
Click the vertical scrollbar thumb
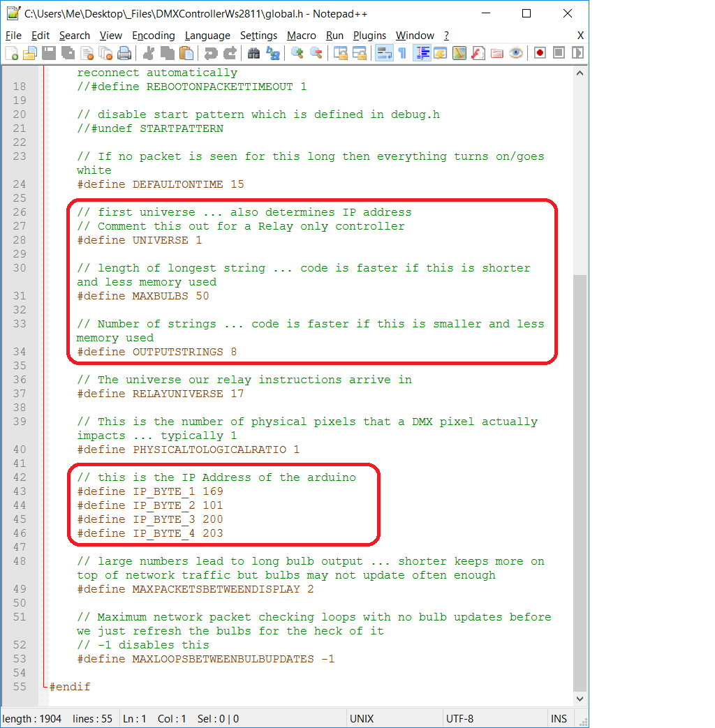point(580,483)
